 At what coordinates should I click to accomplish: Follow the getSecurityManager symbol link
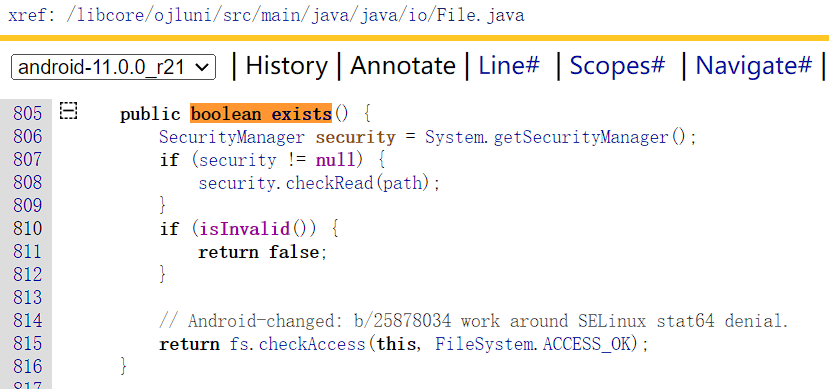pos(581,137)
